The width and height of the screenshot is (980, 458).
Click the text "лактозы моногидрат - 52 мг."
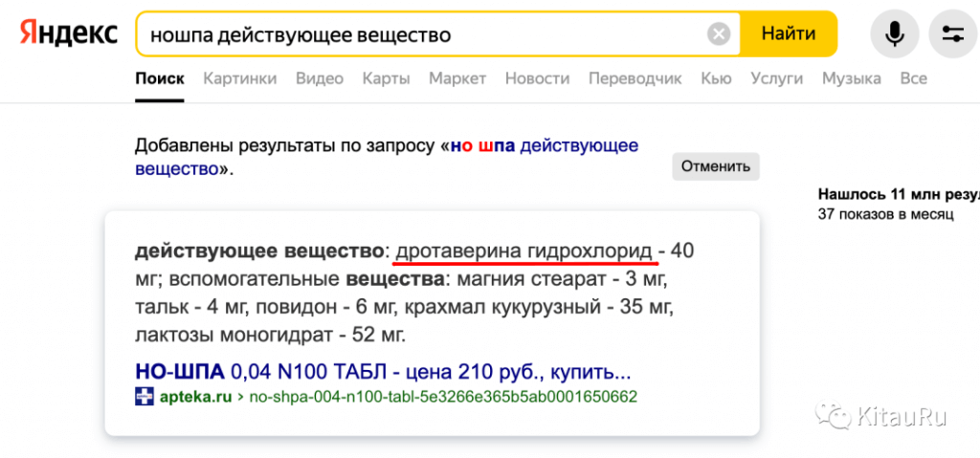coord(271,336)
